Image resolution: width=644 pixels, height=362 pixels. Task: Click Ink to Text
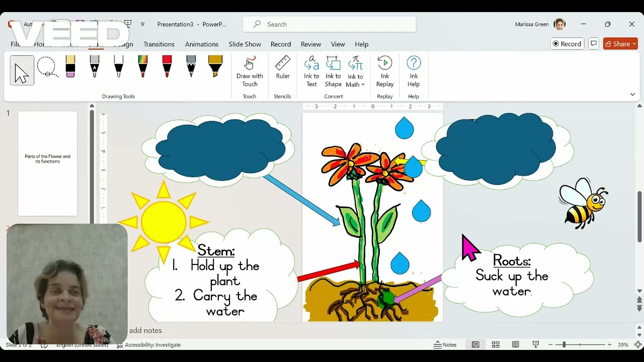click(x=311, y=72)
